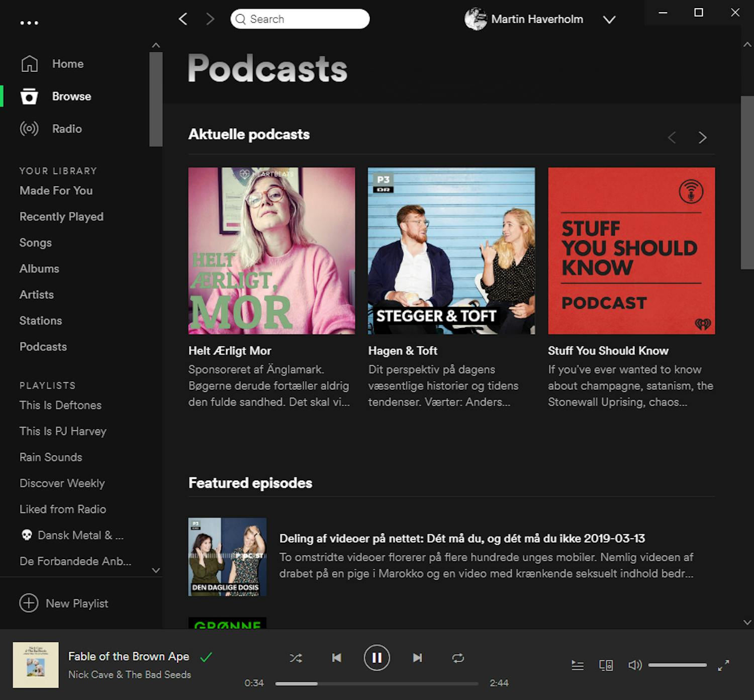Image resolution: width=754 pixels, height=700 pixels.
Task: Unsave the song via the green checkmark
Action: click(x=206, y=656)
